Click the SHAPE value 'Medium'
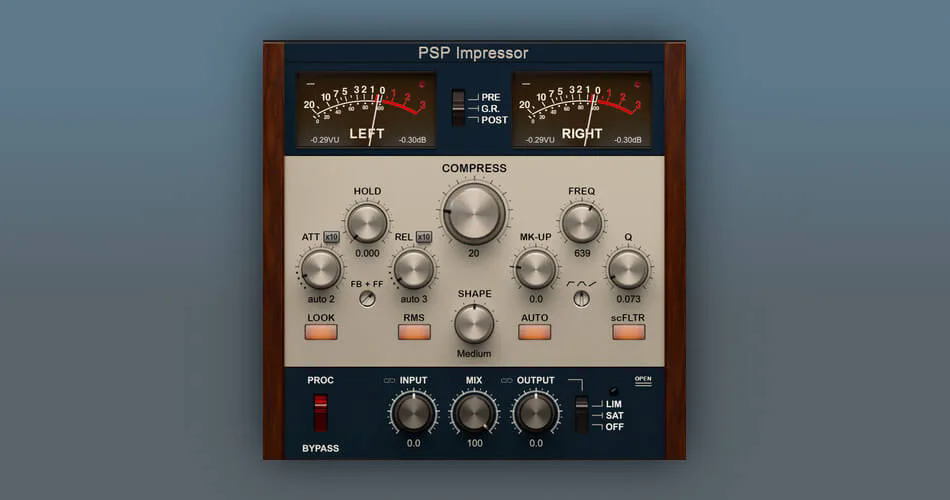This screenshot has height=500, width=950. 474,353
